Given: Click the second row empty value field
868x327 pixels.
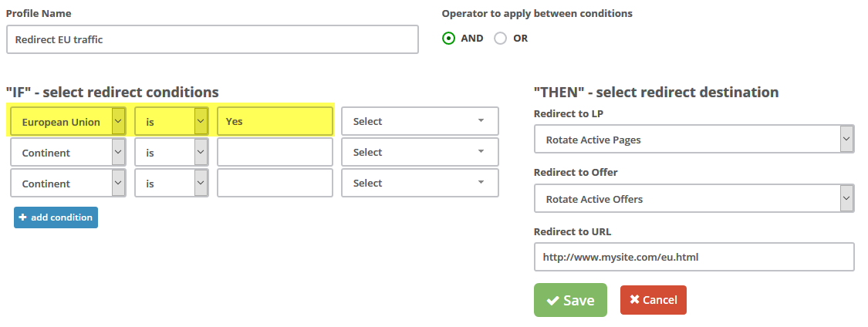Looking at the screenshot, I should [x=275, y=153].
